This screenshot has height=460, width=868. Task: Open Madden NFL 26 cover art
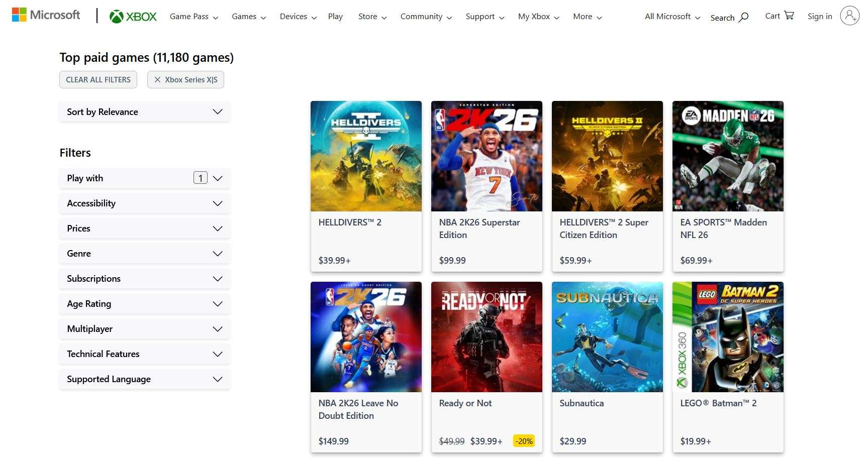pyautogui.click(x=728, y=156)
